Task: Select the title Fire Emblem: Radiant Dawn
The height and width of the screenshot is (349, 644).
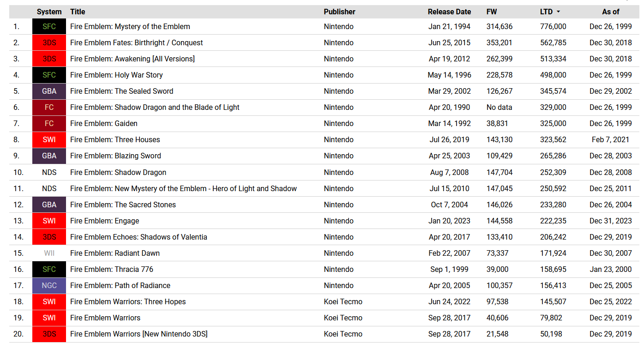Action: click(x=115, y=253)
